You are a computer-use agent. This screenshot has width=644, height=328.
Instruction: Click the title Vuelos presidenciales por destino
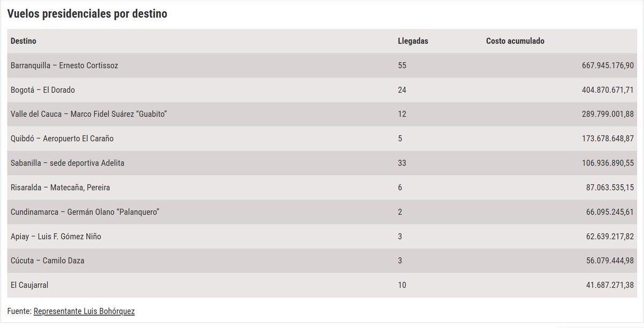(x=87, y=14)
